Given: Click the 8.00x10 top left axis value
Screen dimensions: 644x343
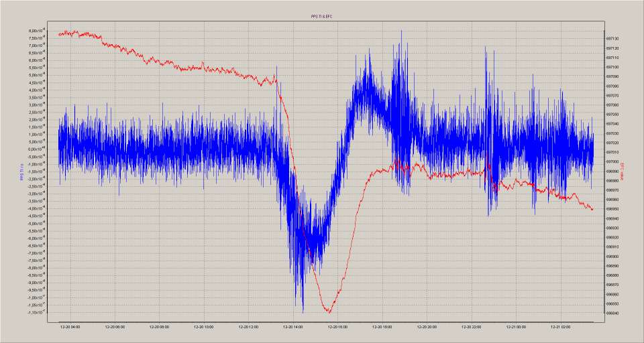Looking at the screenshot, I should point(37,31).
